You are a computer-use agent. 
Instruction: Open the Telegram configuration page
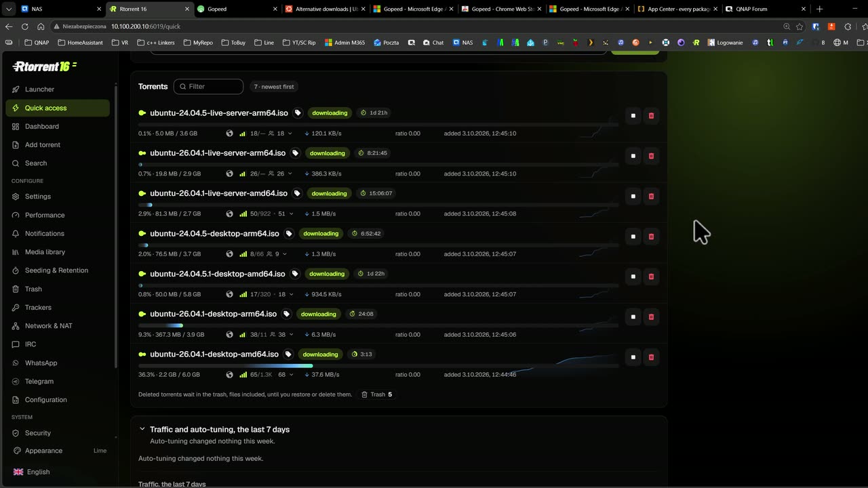[x=58, y=382]
